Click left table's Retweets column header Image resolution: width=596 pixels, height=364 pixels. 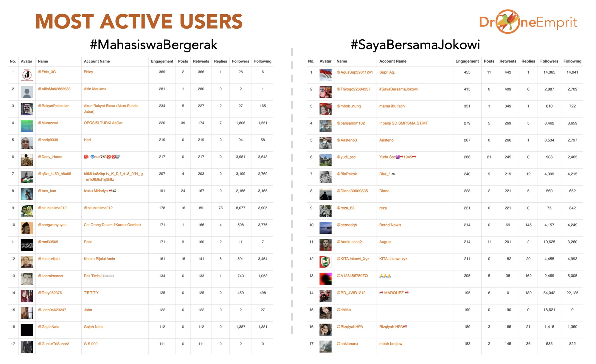(x=201, y=61)
